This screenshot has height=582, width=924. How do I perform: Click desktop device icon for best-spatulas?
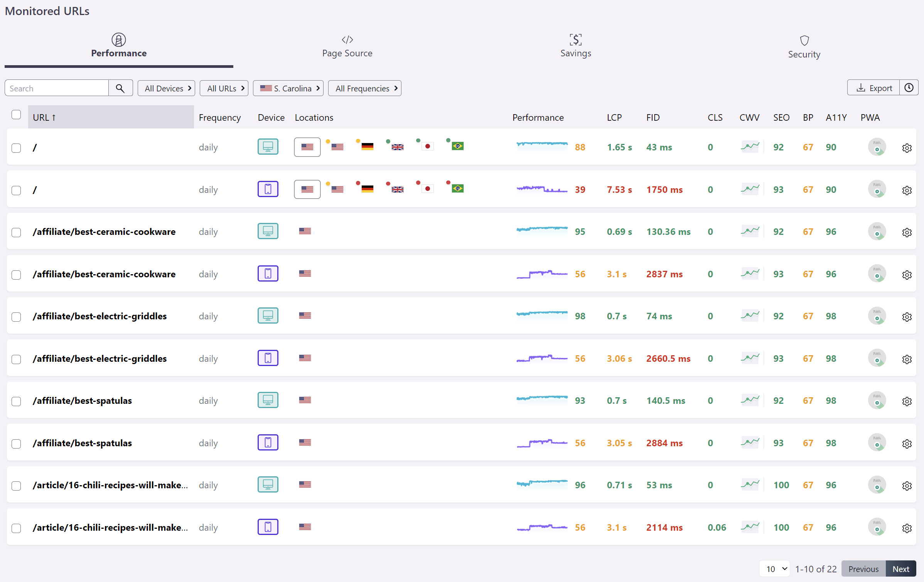coord(268,400)
